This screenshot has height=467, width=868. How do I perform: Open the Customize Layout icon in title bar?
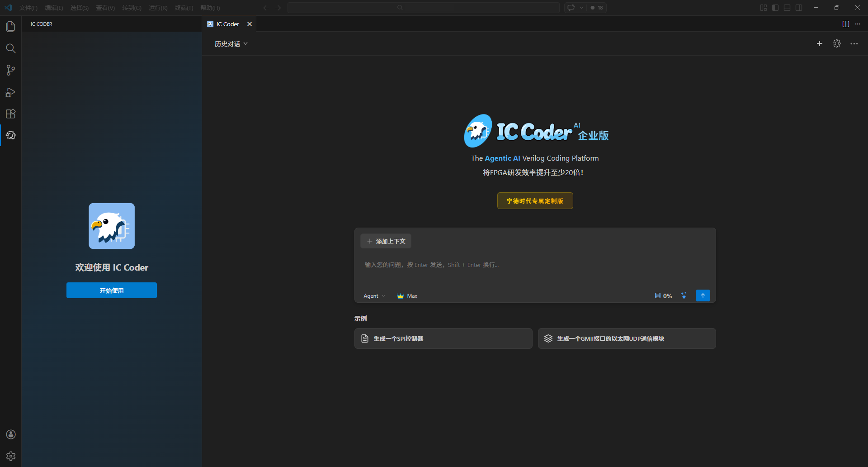(x=764, y=8)
